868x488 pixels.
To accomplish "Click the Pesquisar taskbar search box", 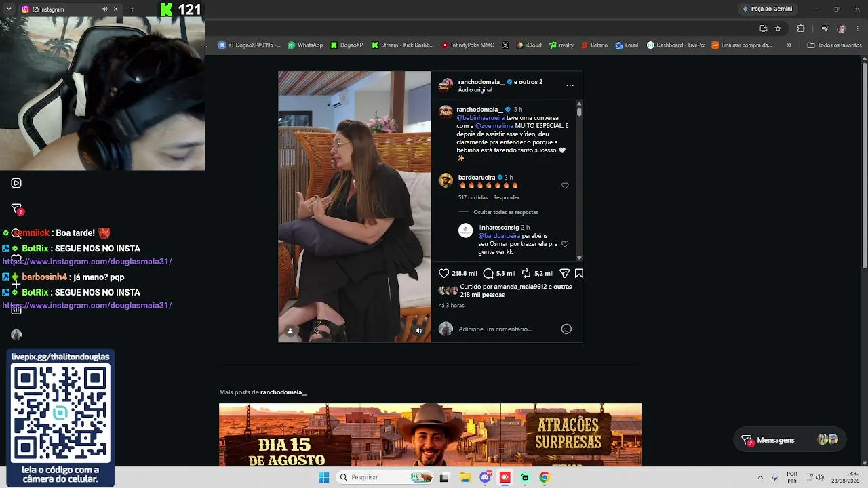I will click(x=385, y=477).
